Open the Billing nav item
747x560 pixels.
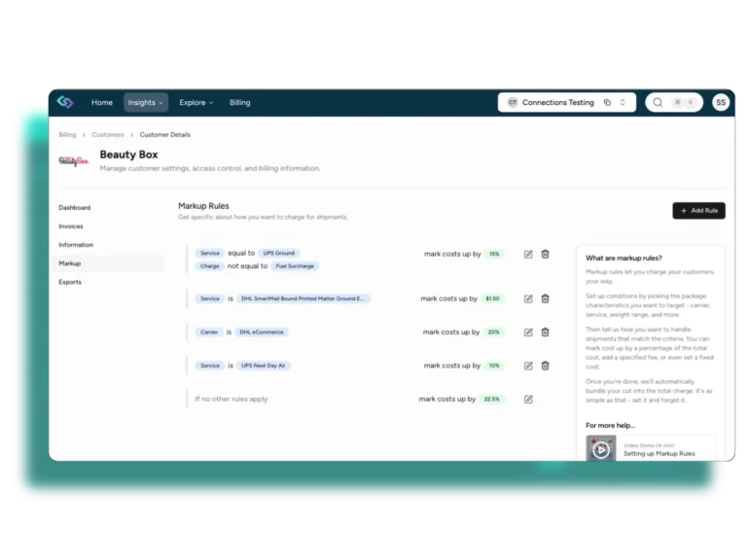pos(239,102)
